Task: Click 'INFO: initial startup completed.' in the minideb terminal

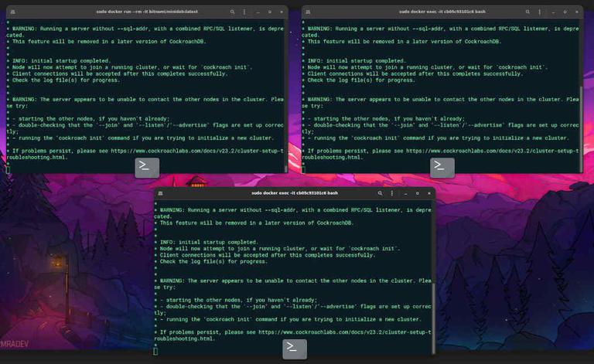Action: 62,60
